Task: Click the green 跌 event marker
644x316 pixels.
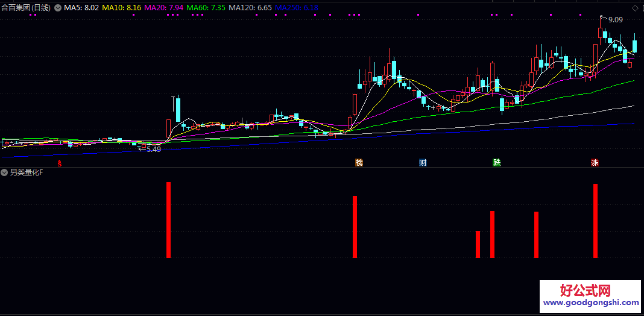Action: (496, 163)
